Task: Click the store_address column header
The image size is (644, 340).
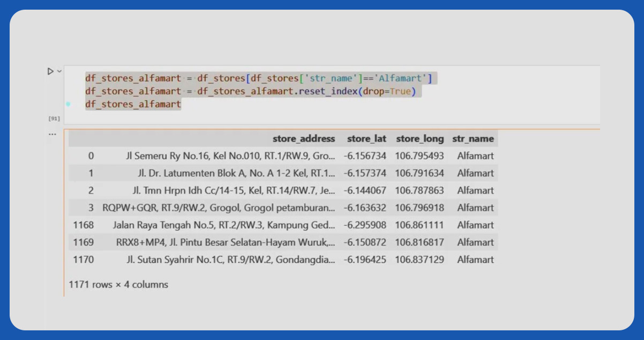Action: pyautogui.click(x=303, y=139)
